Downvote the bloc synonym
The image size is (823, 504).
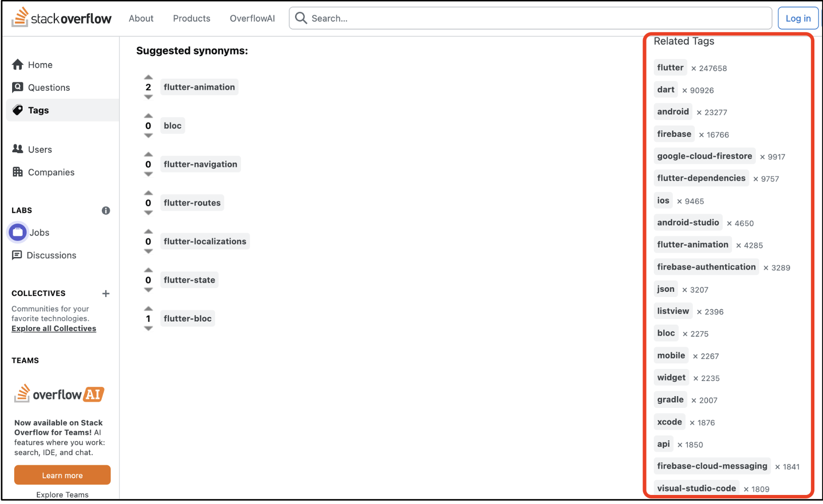[x=148, y=136]
